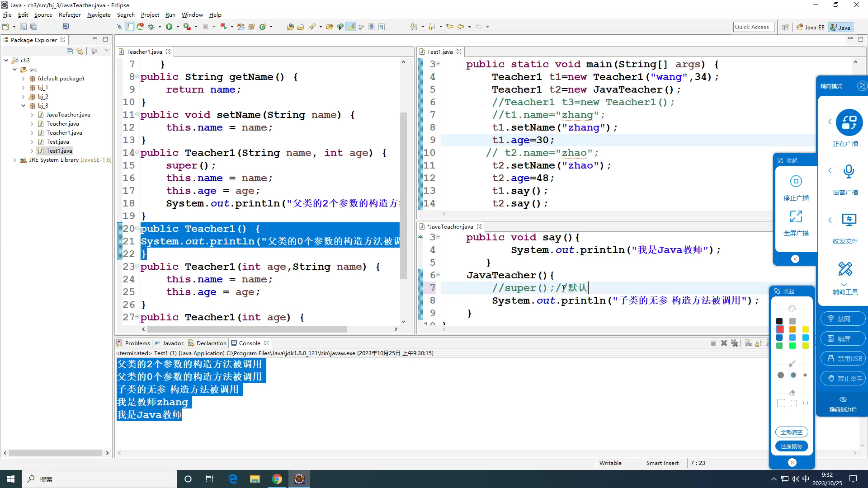The height and width of the screenshot is (488, 868).
Task: Click the voice broadcast microphone icon
Action: tap(849, 172)
